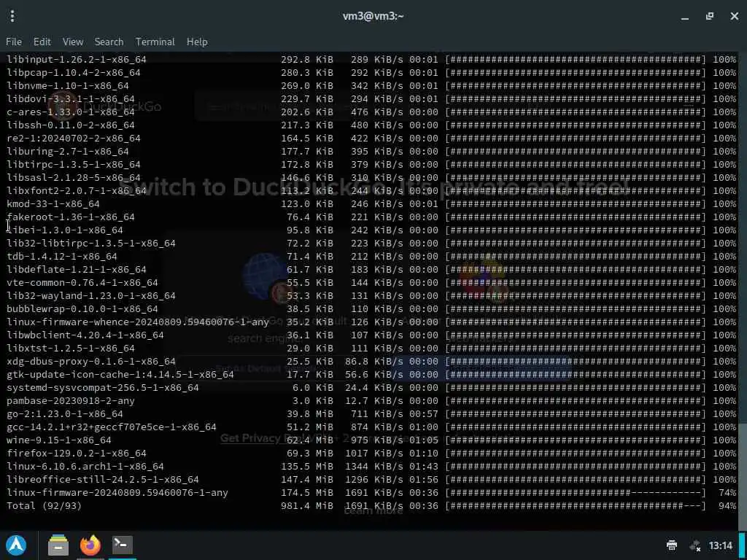The width and height of the screenshot is (747, 560).
Task: Click the libtirpc-1.3.5-1-x86_64 entry
Action: click(74, 165)
